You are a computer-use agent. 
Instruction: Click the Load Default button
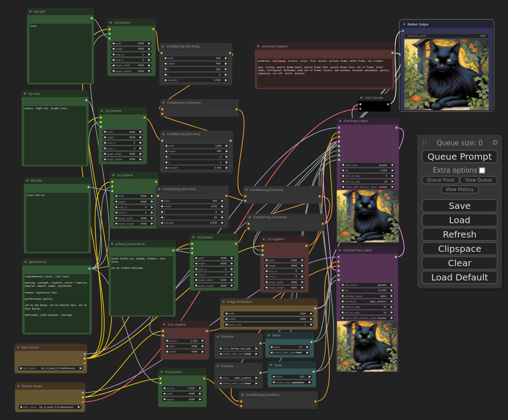pos(459,277)
